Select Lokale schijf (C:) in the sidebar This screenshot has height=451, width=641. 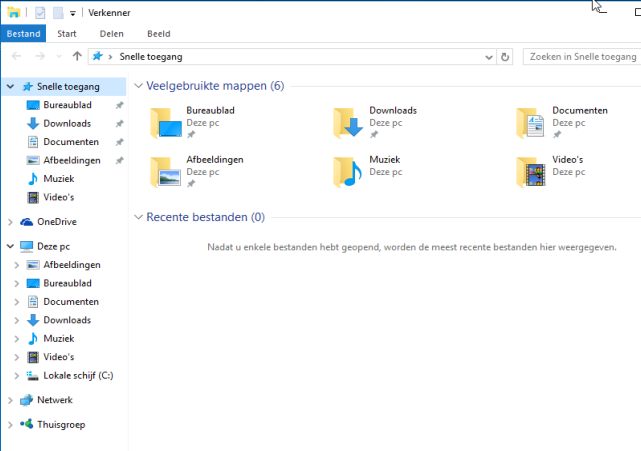pyautogui.click(x=78, y=375)
